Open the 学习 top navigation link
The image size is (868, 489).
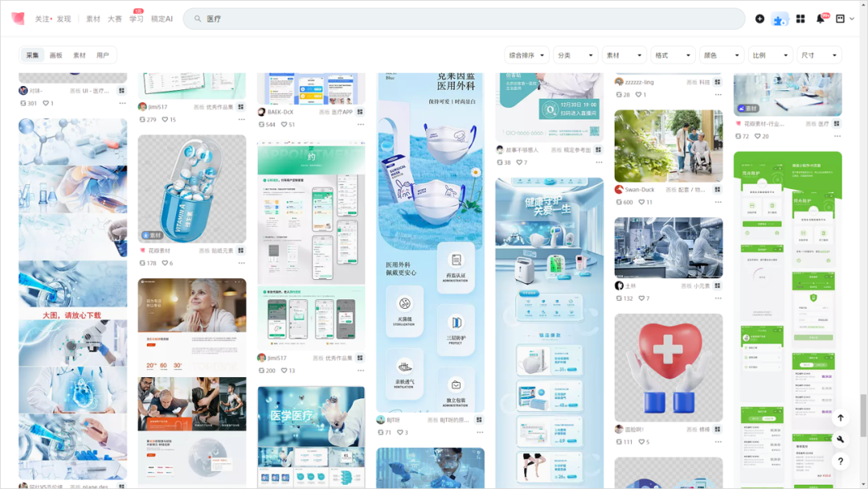click(136, 18)
